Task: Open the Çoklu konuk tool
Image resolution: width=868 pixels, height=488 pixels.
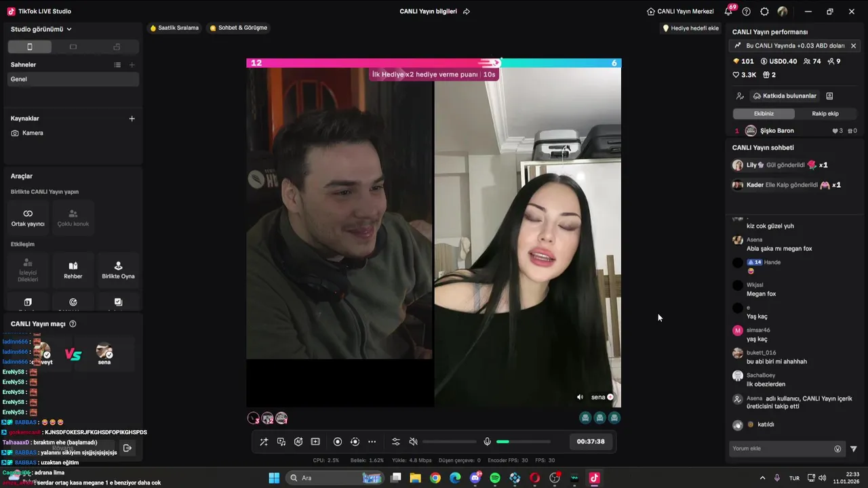Action: pyautogui.click(x=73, y=218)
